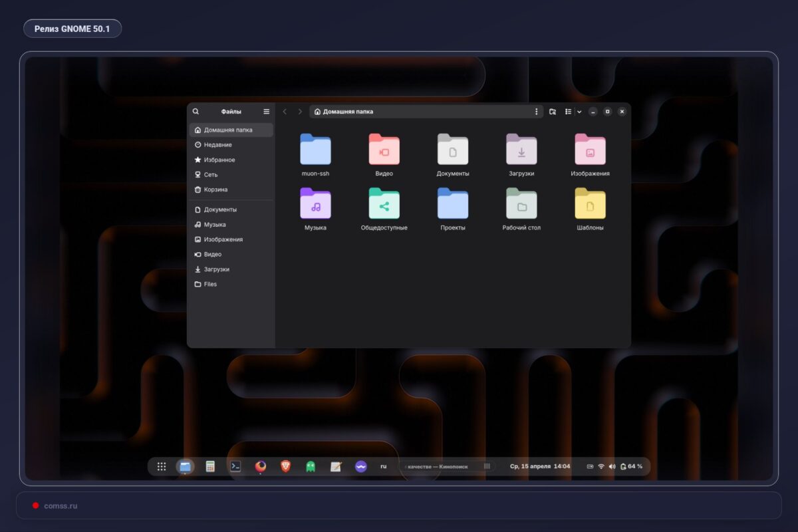Open Brave browser from the dock

(284, 466)
